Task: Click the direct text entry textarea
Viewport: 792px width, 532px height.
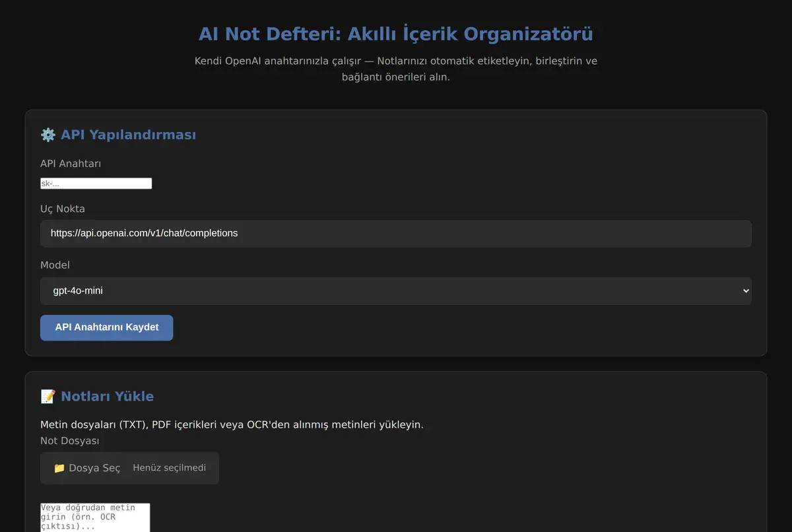Action: pyautogui.click(x=96, y=517)
